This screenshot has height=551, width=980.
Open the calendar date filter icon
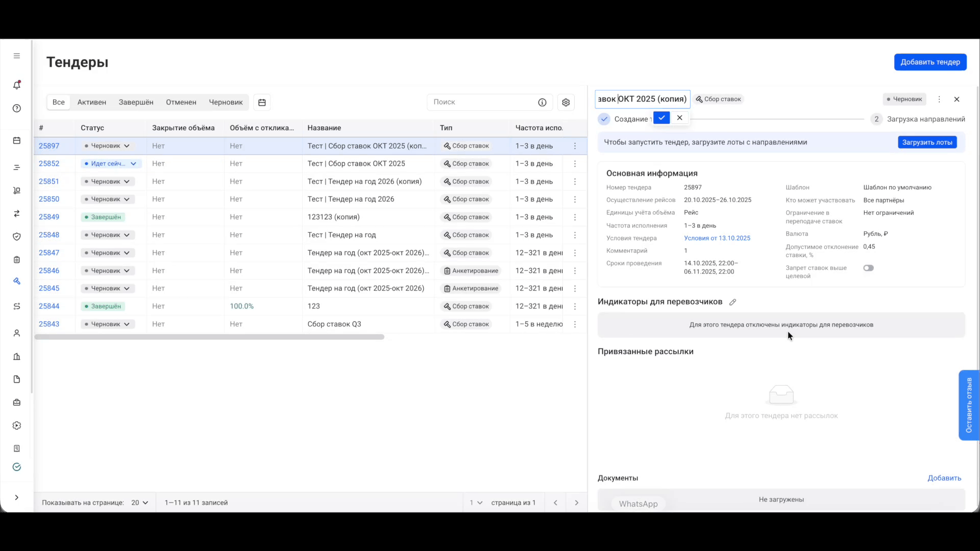click(x=262, y=102)
